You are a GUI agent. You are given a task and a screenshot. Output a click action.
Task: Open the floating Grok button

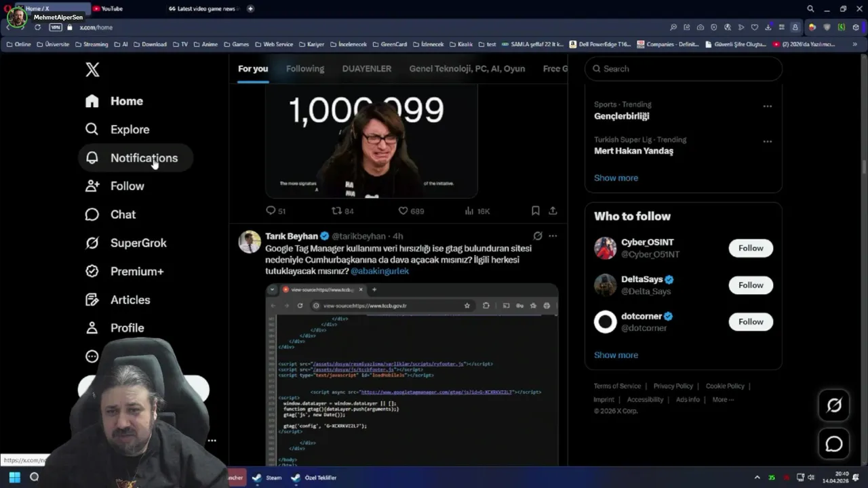point(834,405)
